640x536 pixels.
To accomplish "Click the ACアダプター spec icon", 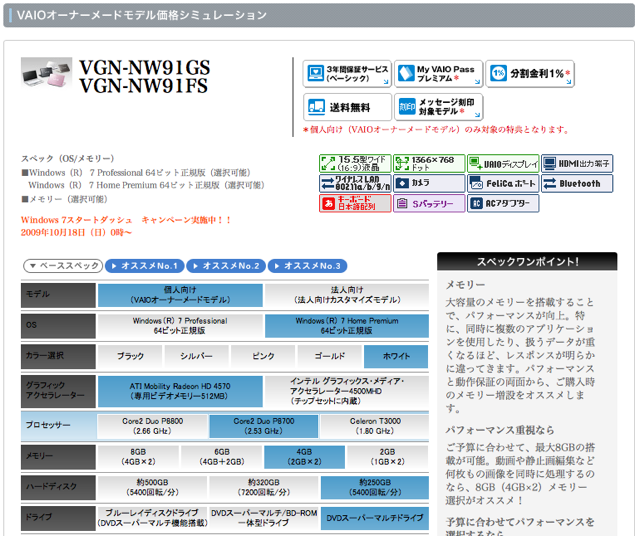I will (503, 203).
